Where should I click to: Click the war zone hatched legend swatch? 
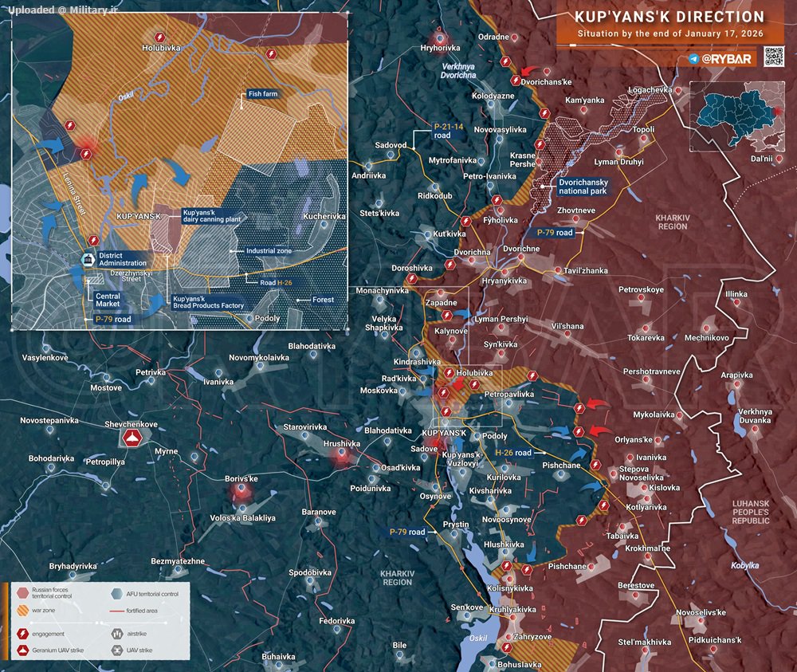click(x=23, y=610)
